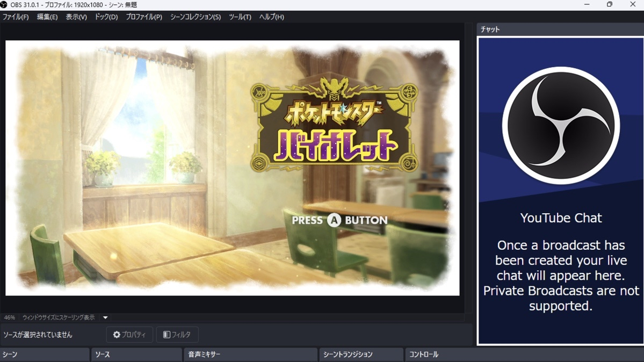Screen dimensions: 644x362
Task: Select the シーン dock header
Action: click(45, 354)
